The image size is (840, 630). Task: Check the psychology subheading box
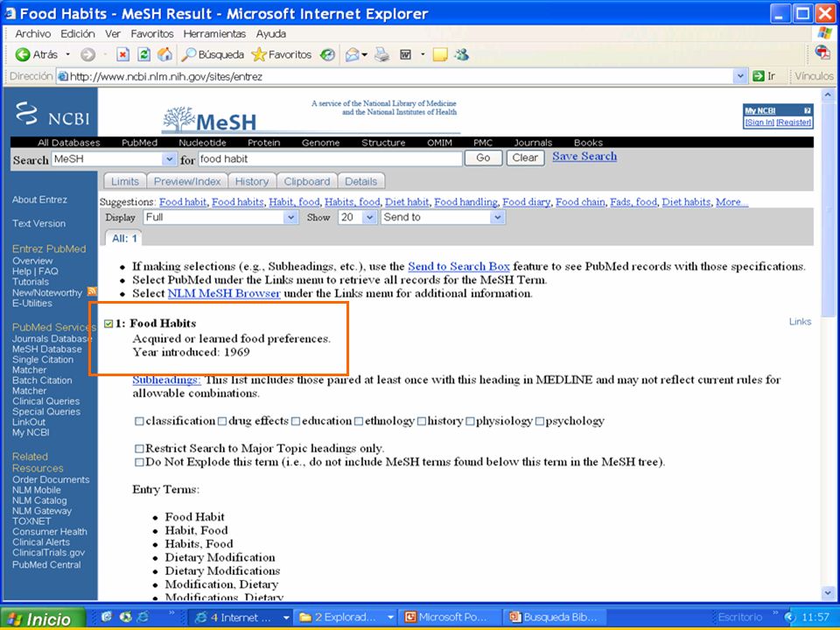pos(540,422)
